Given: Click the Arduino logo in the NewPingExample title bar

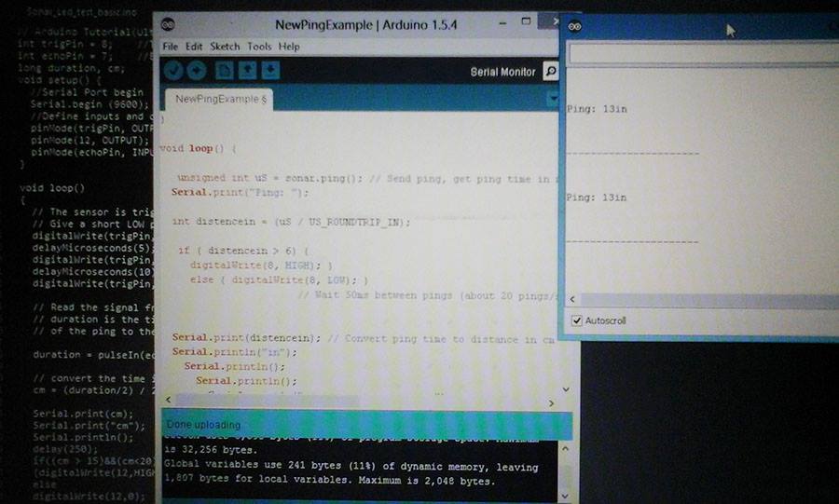Looking at the screenshot, I should [168, 24].
